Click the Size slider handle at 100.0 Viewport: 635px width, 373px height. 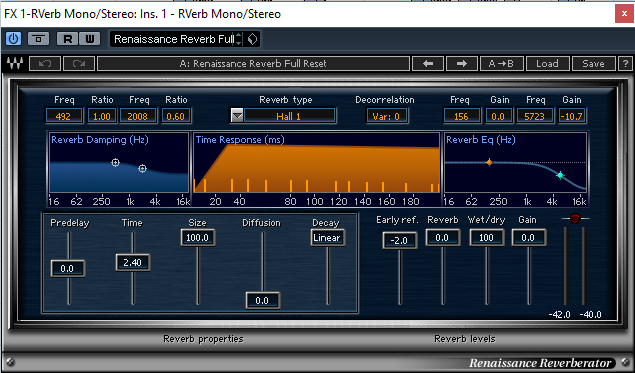pyautogui.click(x=198, y=237)
